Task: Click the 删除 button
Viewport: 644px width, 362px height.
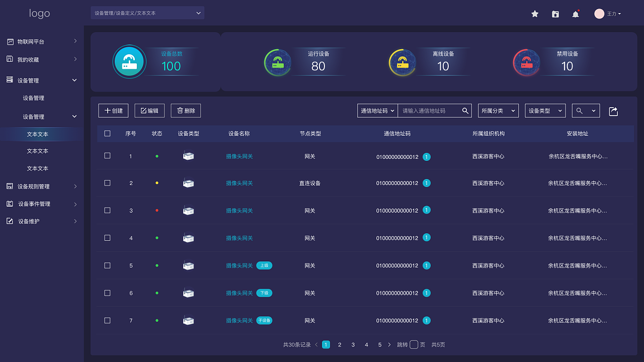Action: coord(186,111)
